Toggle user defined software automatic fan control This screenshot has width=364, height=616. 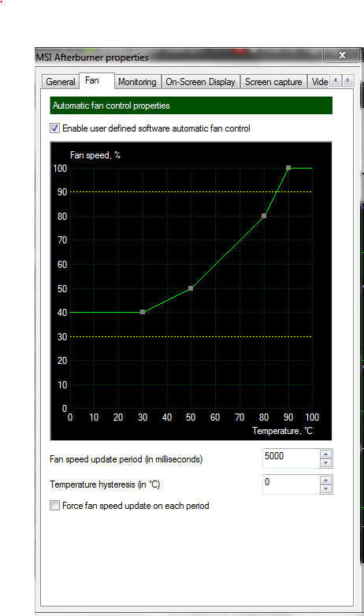coord(54,128)
